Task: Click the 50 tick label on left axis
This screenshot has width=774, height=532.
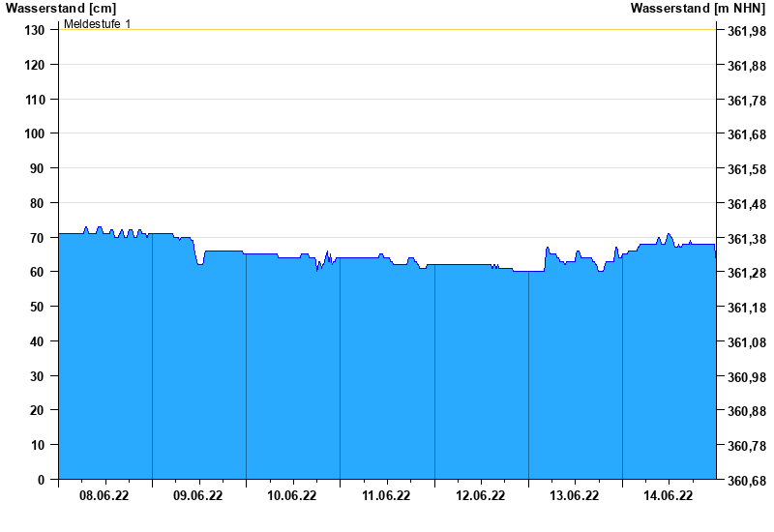Action: (x=39, y=307)
